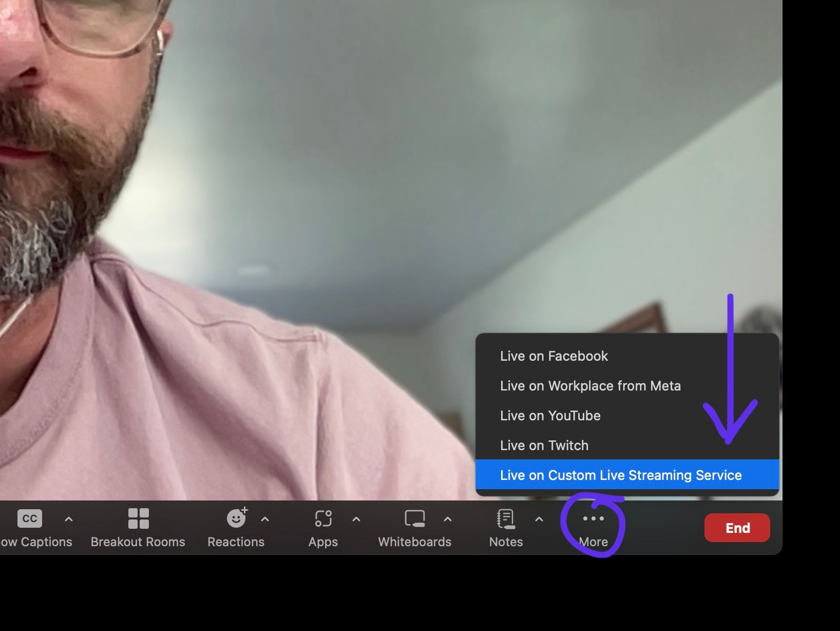The image size is (840, 631).
Task: Click the red End meeting button
Action: [x=737, y=528]
